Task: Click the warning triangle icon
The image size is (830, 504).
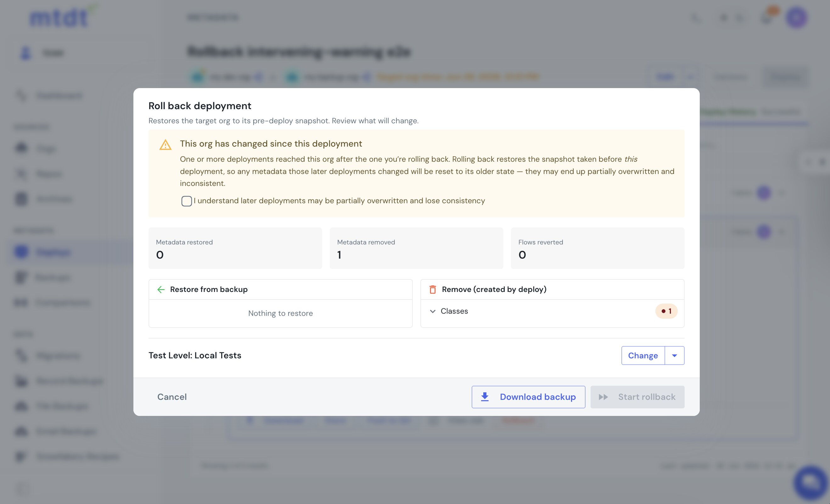Action: [165, 145]
